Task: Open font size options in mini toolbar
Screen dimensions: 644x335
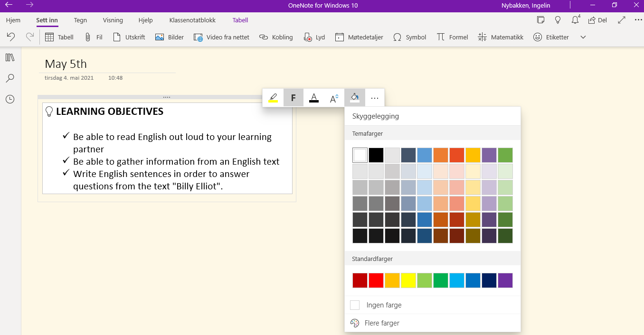Action: pos(334,98)
